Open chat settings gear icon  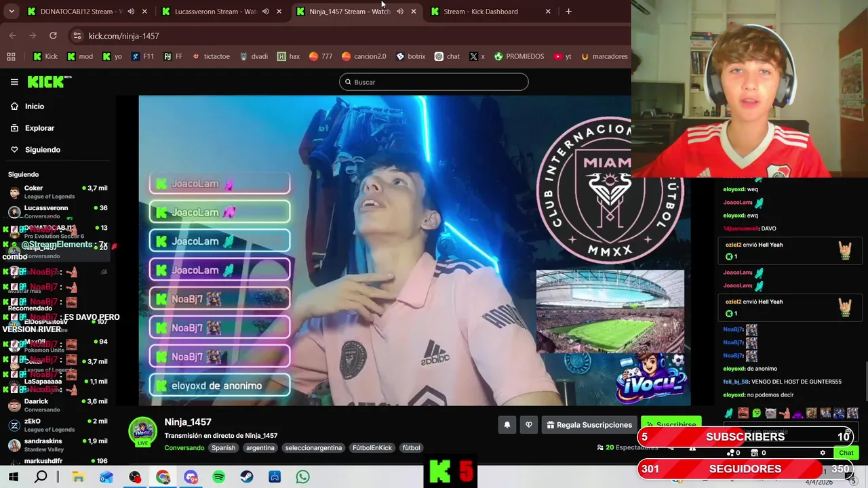[x=823, y=453]
